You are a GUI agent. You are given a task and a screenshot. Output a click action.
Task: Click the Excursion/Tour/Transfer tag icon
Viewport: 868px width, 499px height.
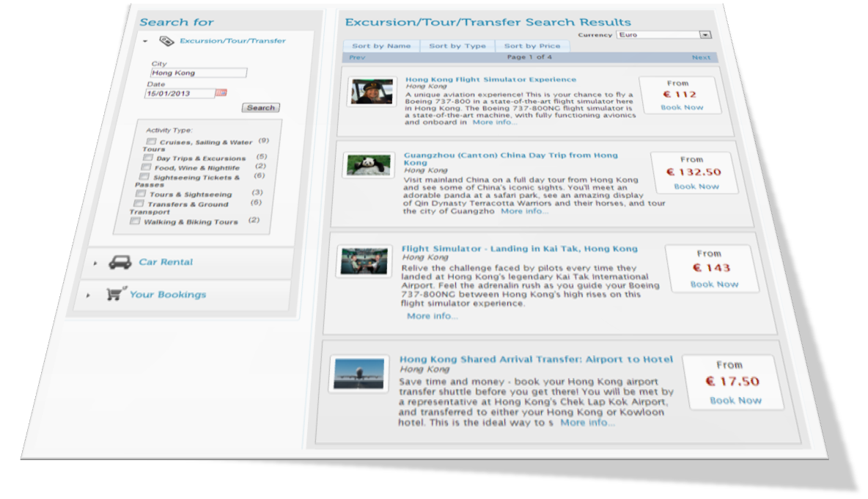166,41
